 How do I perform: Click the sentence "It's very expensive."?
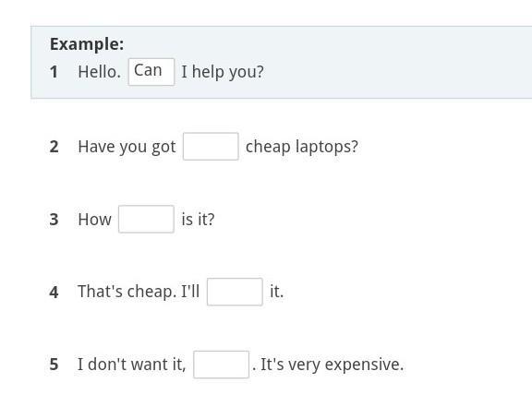[332, 365]
